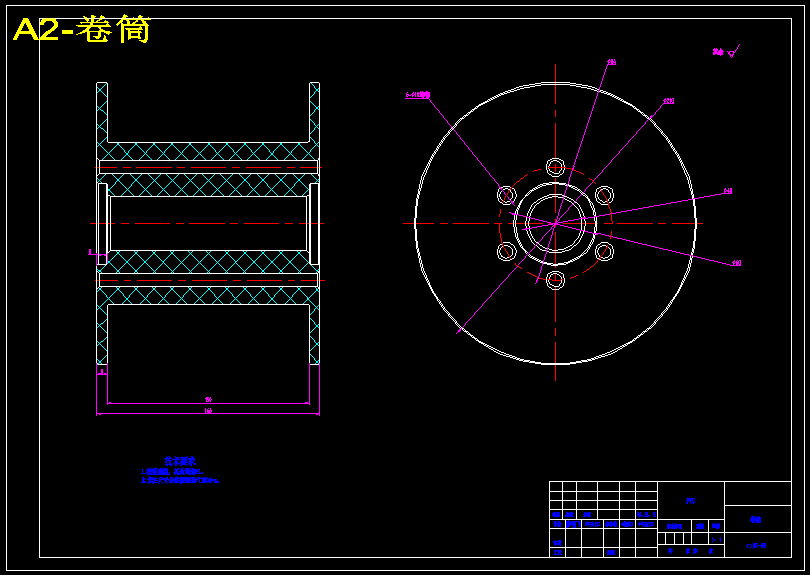Select the inner drum width dimension value
The image size is (810, 575).
tap(208, 399)
